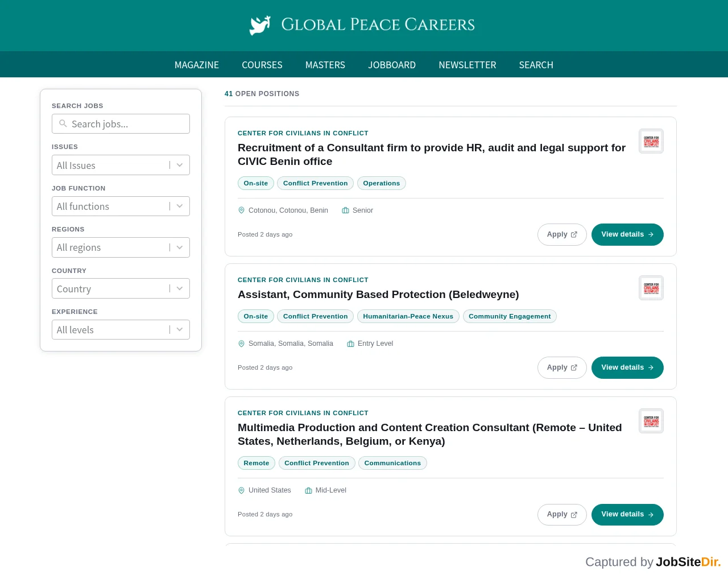Click the briefcase icon next to Mid-Level

(x=308, y=490)
